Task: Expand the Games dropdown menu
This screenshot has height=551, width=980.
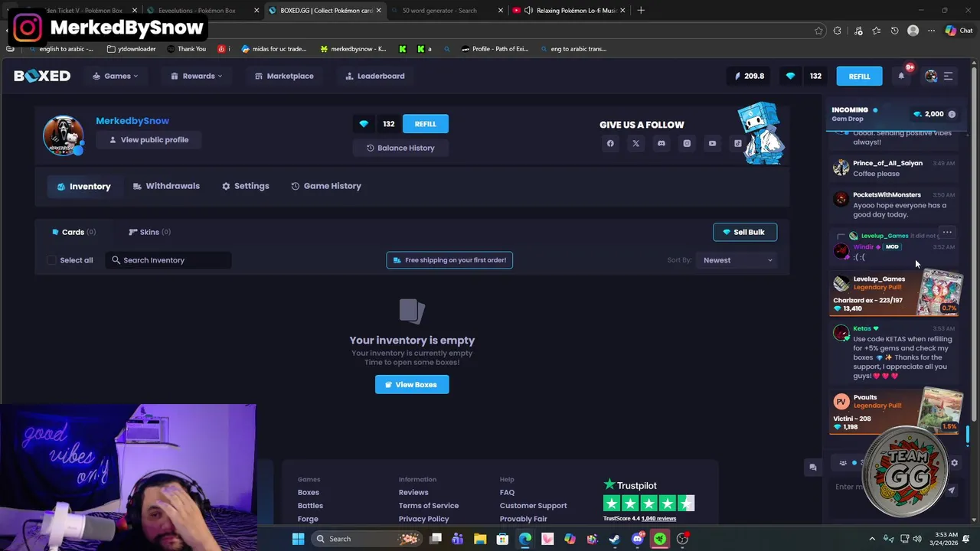Action: point(116,76)
